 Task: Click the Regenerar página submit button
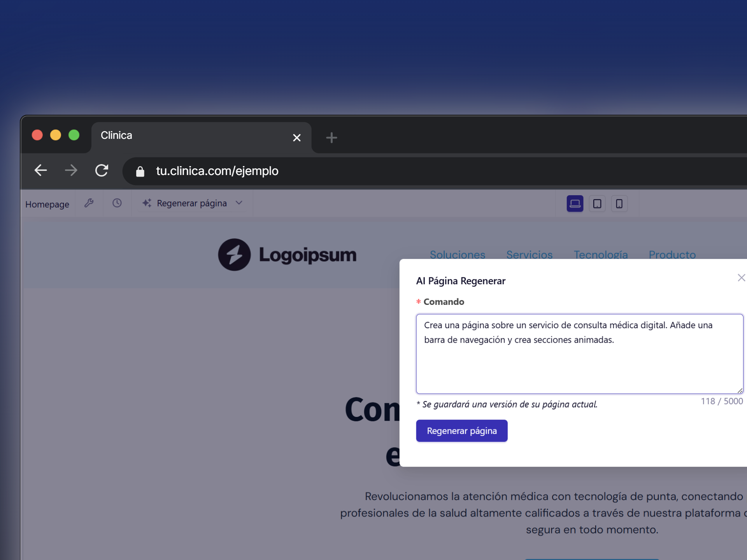coord(461,430)
